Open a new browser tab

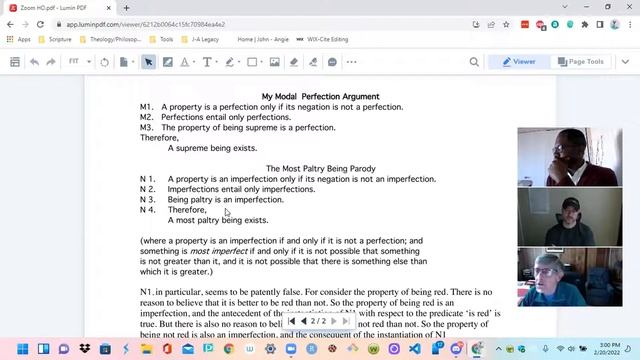point(127,8)
